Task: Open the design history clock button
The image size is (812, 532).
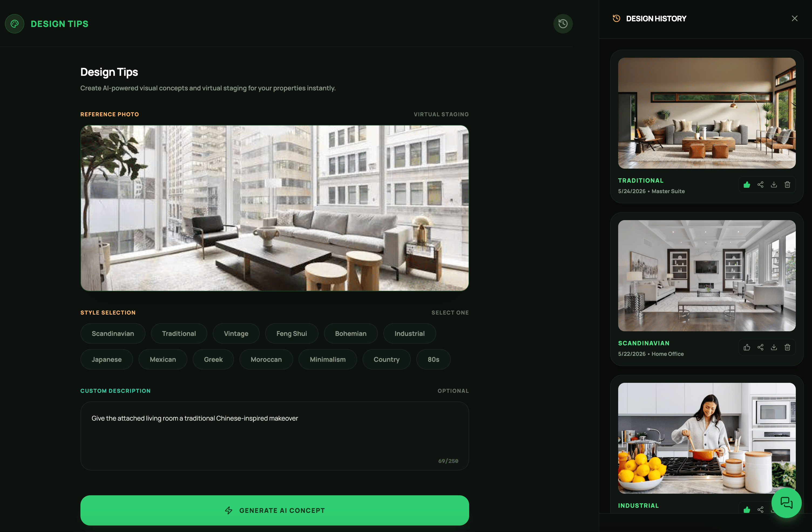Action: click(x=563, y=23)
